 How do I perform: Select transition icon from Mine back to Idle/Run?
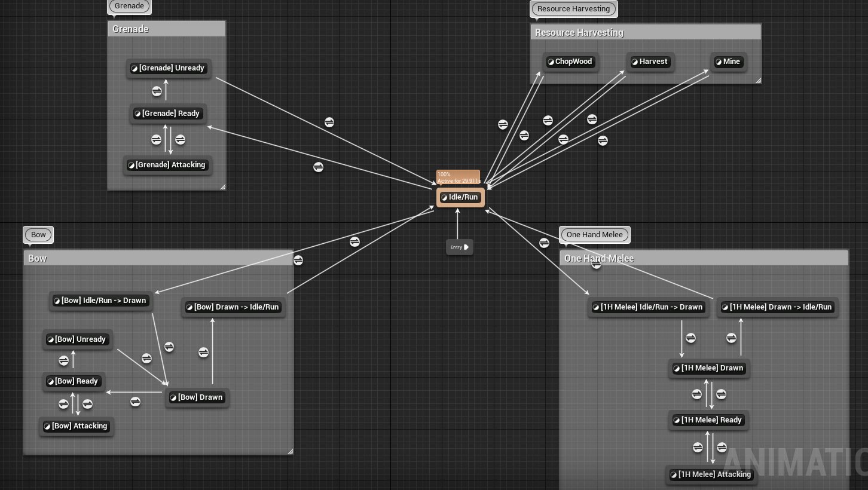click(603, 140)
